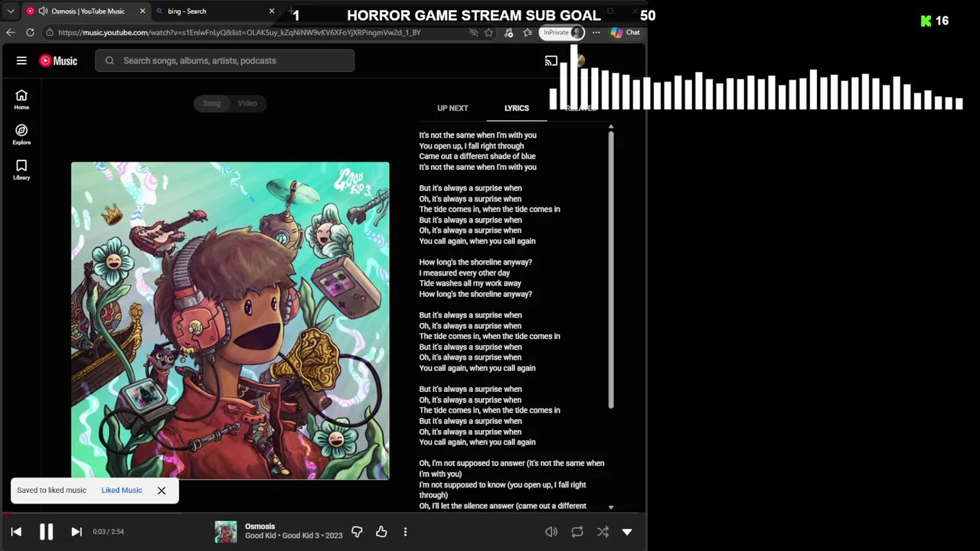Click the search magnifier icon
This screenshot has height=551, width=980.
click(x=109, y=60)
